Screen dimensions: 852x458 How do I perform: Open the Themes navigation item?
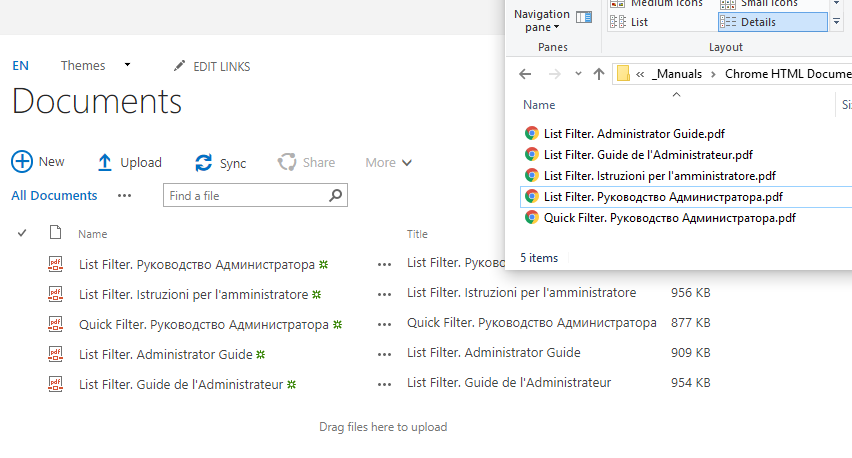point(83,65)
